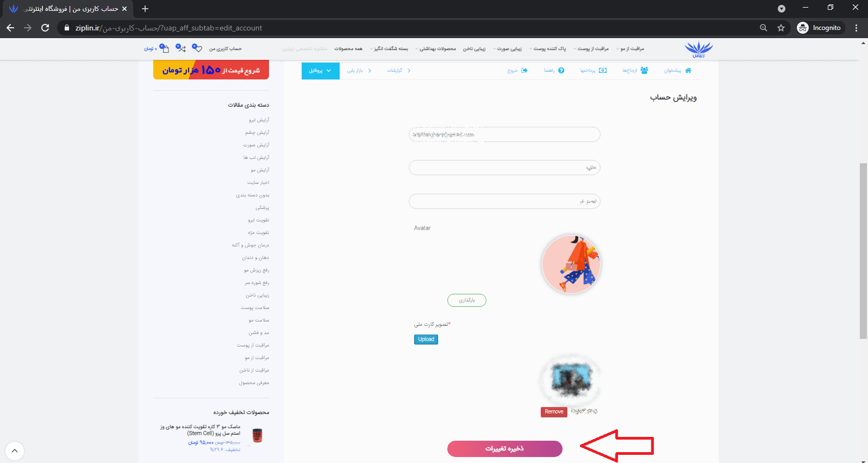Expand the پروفایل profile tab dropdown
The image size is (868, 463).
pyautogui.click(x=321, y=71)
